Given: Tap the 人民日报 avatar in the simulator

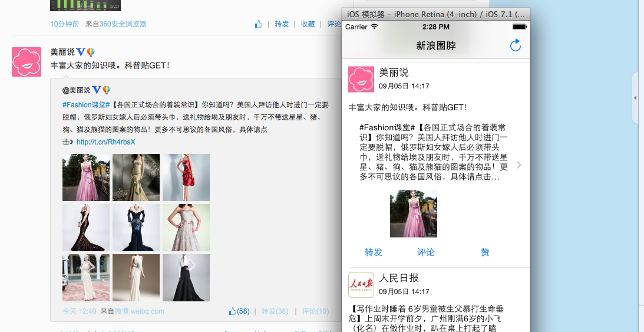Looking at the screenshot, I should point(361,285).
